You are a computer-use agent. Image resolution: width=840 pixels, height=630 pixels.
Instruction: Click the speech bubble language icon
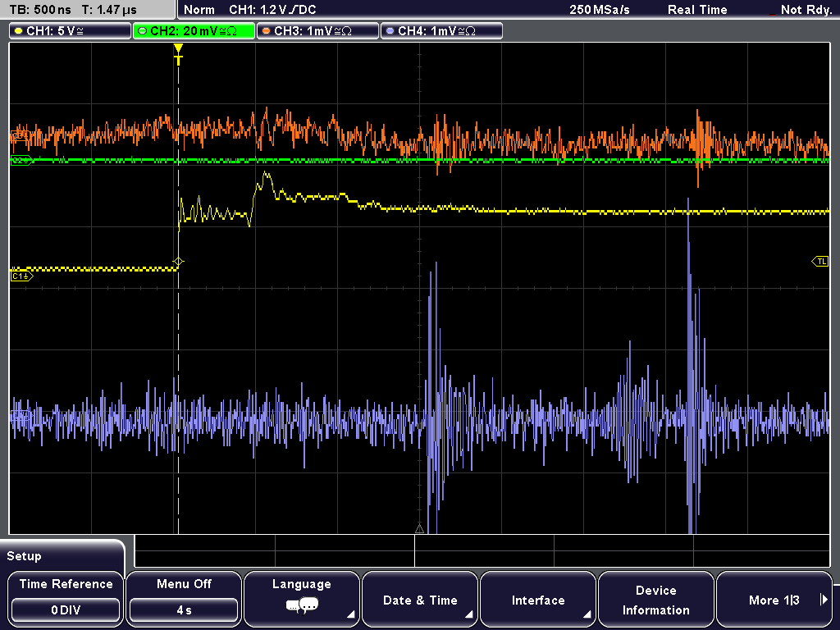coord(302,606)
